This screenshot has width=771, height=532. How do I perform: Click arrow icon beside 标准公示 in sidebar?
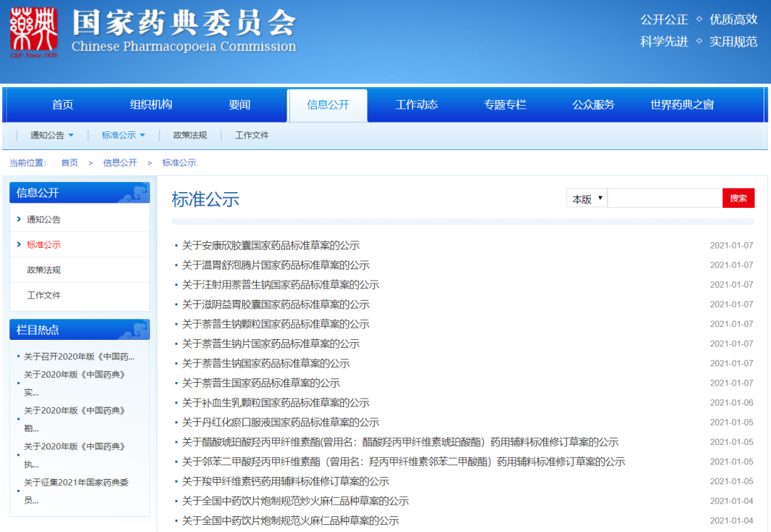coord(19,244)
